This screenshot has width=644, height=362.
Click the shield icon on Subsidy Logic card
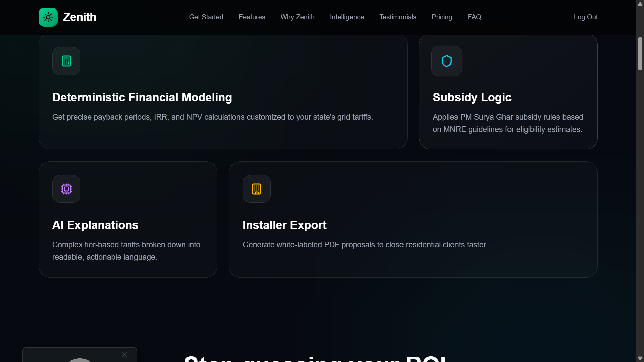[x=446, y=61]
